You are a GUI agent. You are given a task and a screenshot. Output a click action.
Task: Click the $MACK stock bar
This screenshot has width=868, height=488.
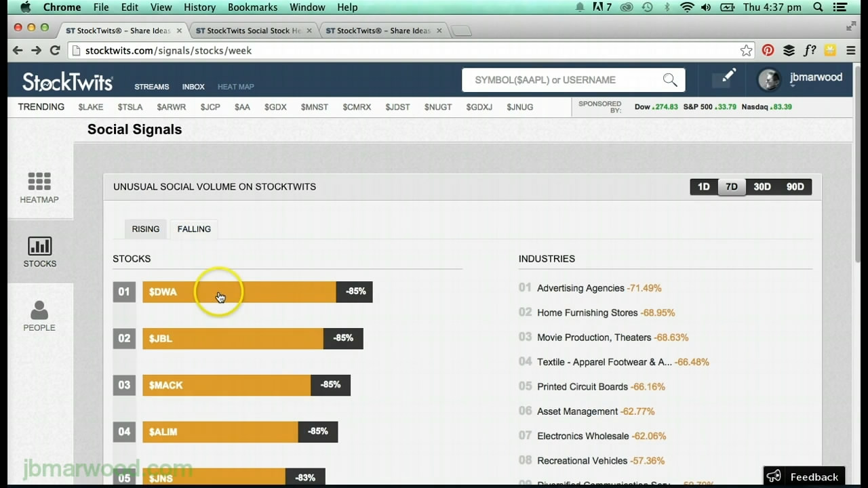pos(246,385)
